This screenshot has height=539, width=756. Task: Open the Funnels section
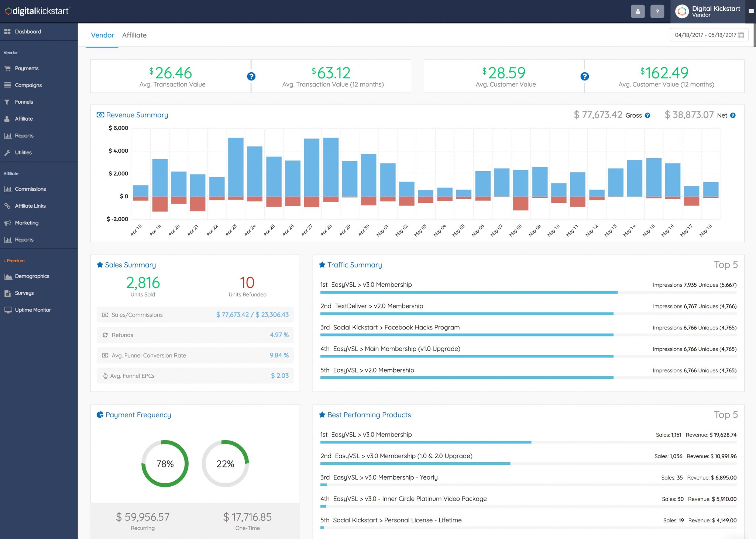[25, 101]
